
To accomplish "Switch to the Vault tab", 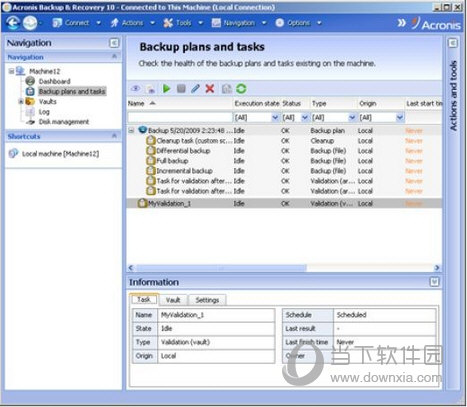I will 173,300.
